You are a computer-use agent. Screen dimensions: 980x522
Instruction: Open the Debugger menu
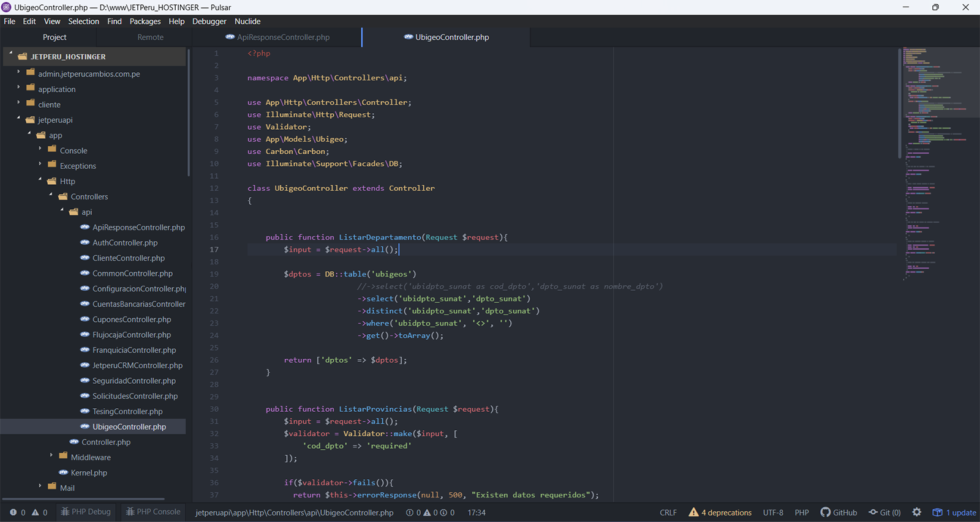[x=209, y=21]
